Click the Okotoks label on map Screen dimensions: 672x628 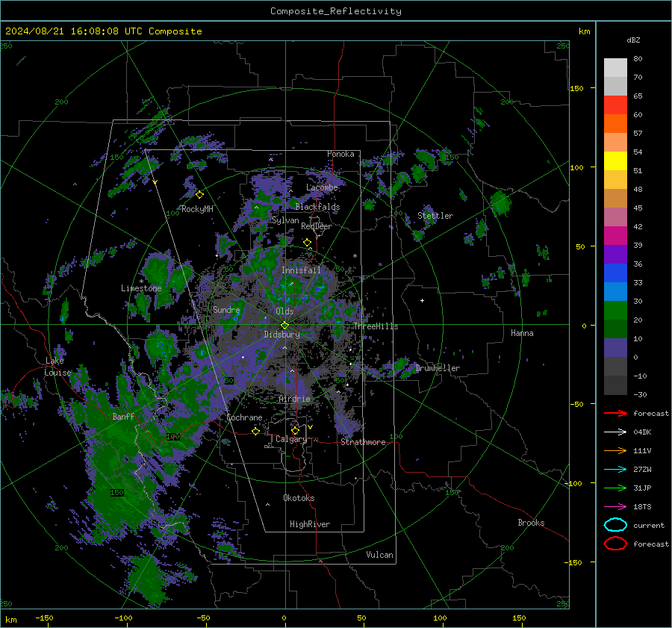(299, 498)
